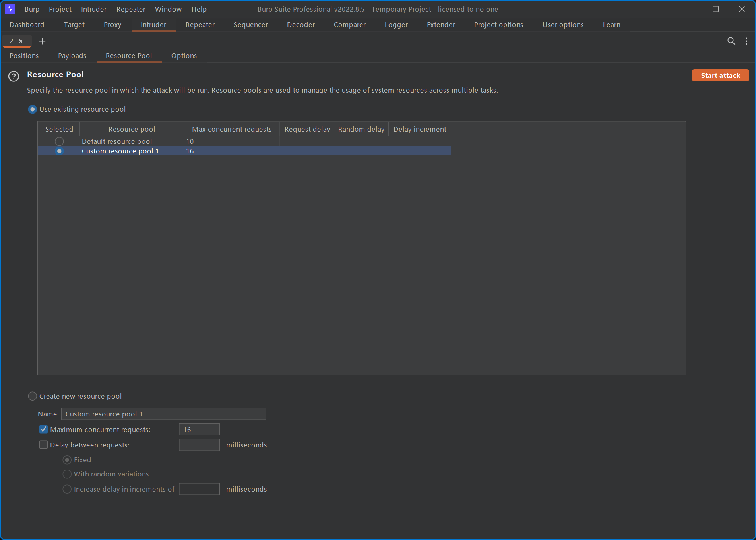Viewport: 756px width, 540px height.
Task: Open the Project menu
Action: tap(60, 9)
